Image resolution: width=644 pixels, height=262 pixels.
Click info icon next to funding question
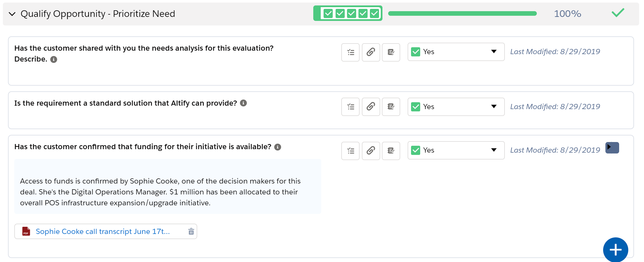pyautogui.click(x=278, y=147)
